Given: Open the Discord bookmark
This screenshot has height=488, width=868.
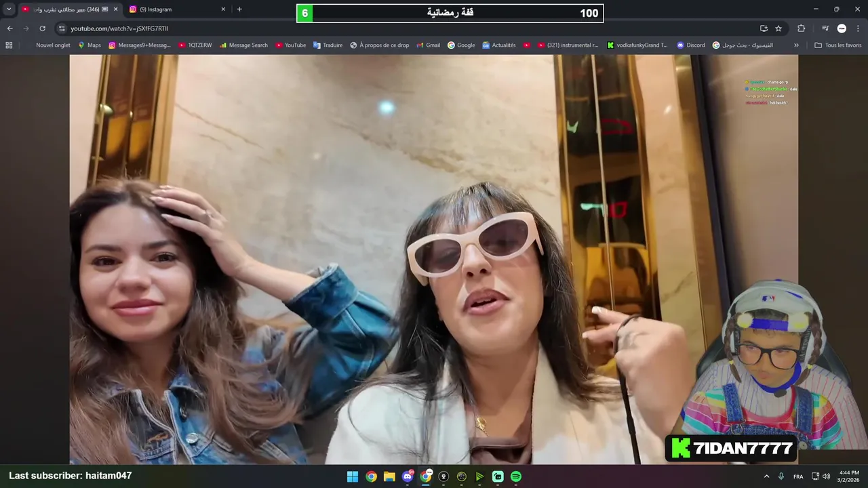Looking at the screenshot, I should 690,45.
